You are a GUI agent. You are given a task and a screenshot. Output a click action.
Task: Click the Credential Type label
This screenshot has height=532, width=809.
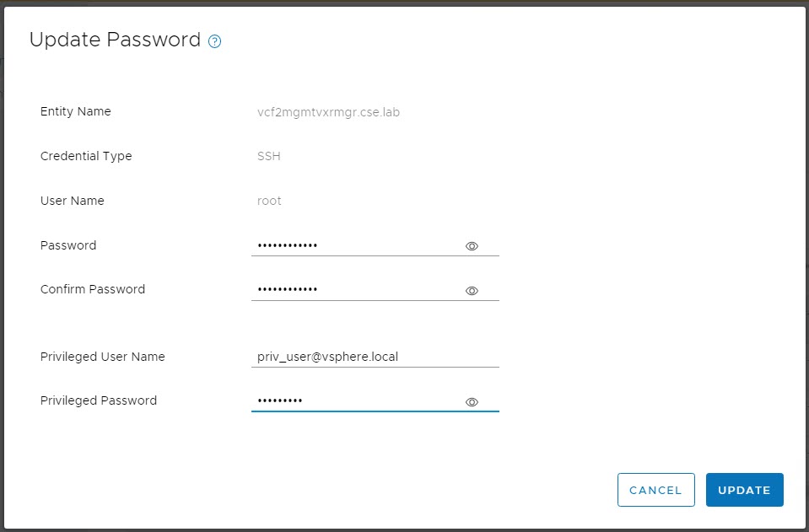pos(86,156)
